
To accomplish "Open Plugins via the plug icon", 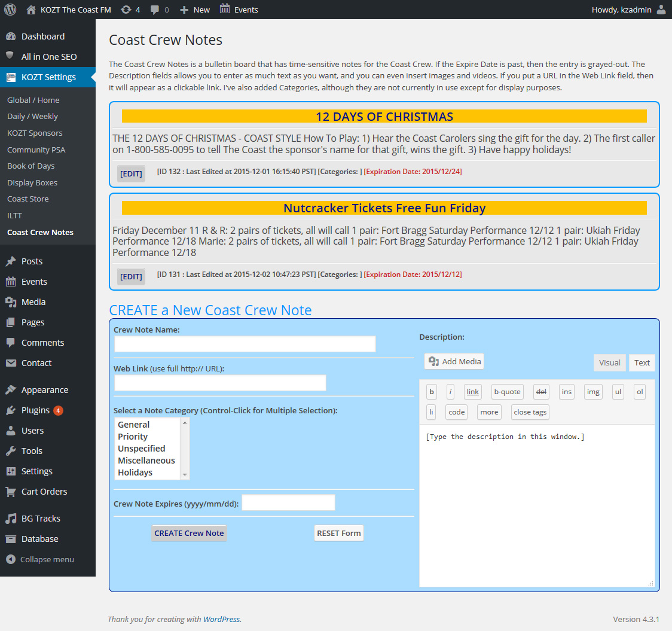I will pyautogui.click(x=11, y=410).
